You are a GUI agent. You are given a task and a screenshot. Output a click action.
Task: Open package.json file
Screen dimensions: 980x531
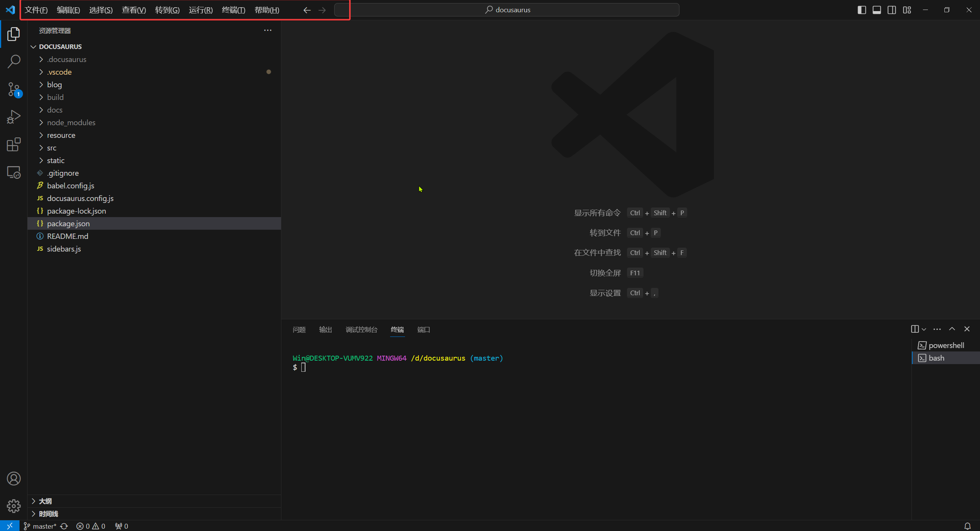[154, 224]
